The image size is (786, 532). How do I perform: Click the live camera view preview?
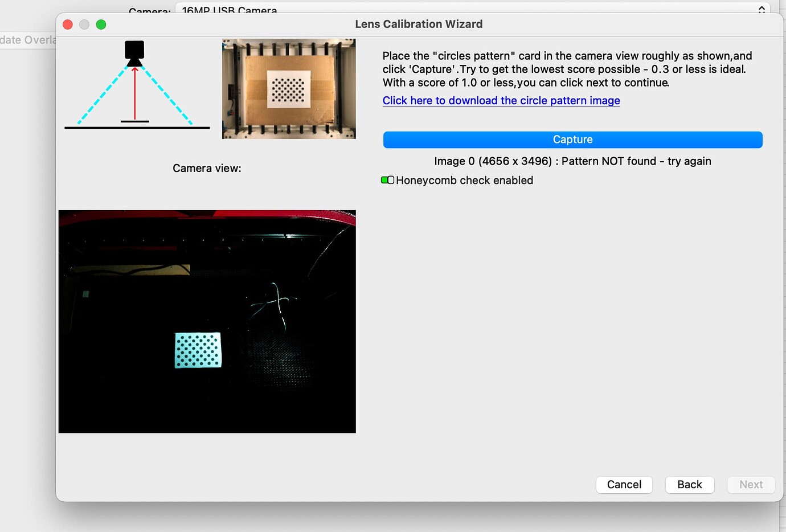(207, 321)
